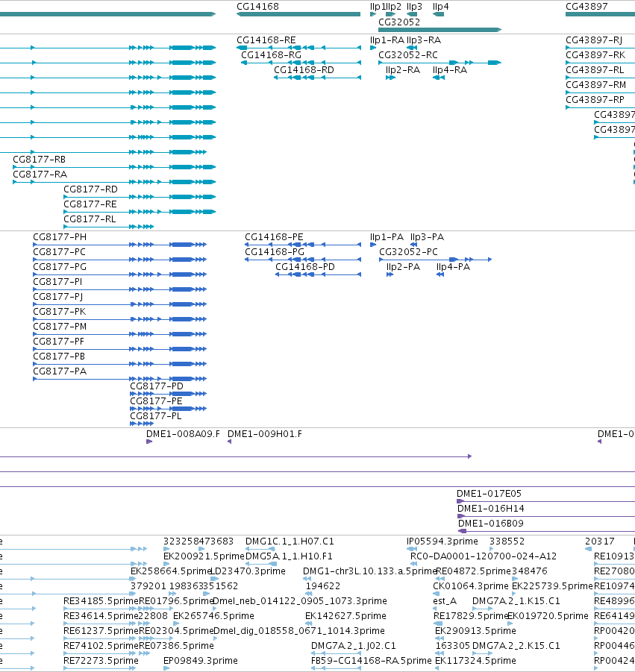The width and height of the screenshot is (635, 672).
Task: Select EST LD23470.3prime
Action: [x=248, y=571]
